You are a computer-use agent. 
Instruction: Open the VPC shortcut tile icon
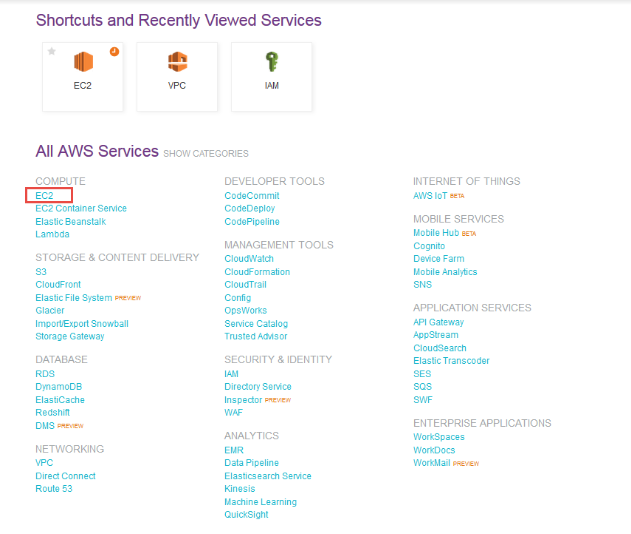click(x=177, y=62)
